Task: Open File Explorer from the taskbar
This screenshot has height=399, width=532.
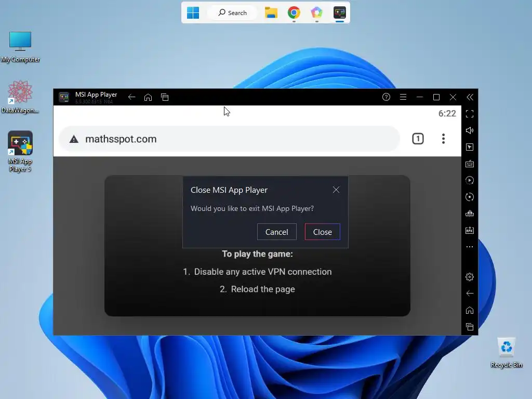Action: point(271,12)
